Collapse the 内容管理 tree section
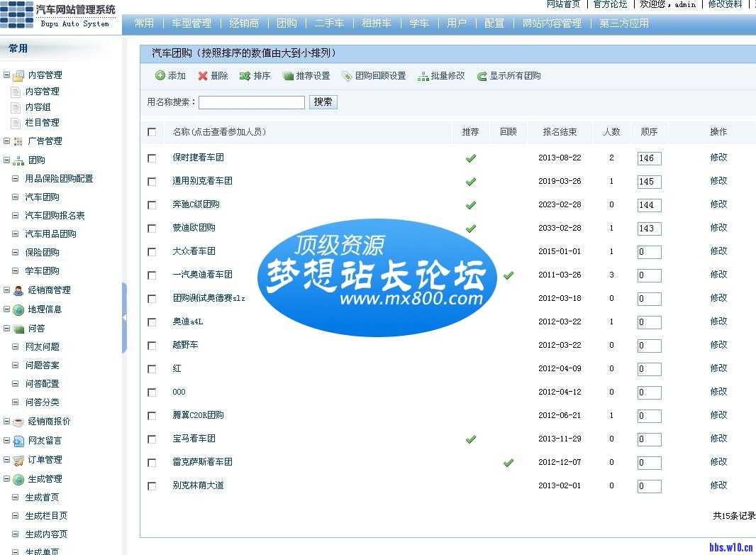Image resolution: width=756 pixels, height=555 pixels. (x=6, y=75)
